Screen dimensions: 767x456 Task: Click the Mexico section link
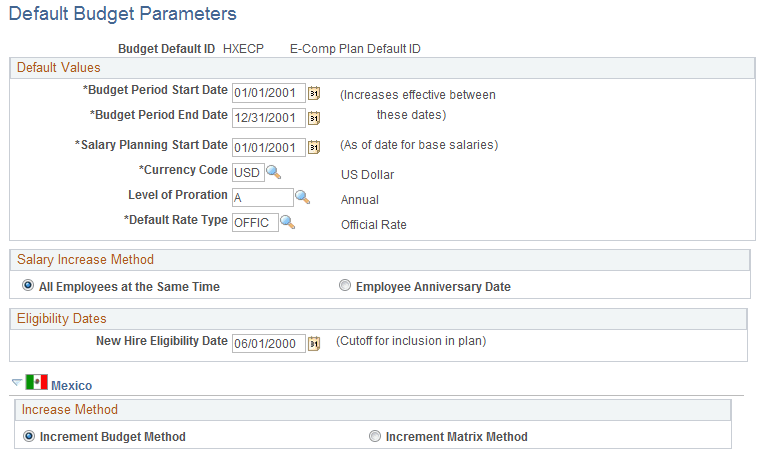click(72, 385)
